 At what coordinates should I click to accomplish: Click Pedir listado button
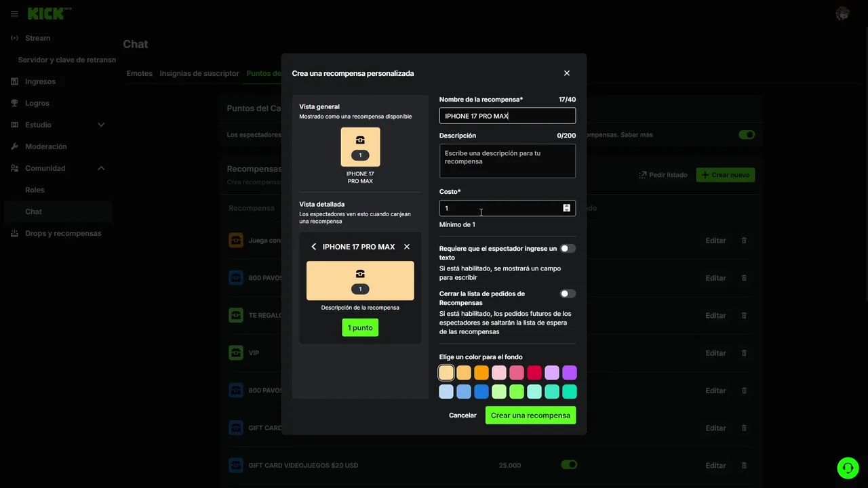[x=662, y=175]
